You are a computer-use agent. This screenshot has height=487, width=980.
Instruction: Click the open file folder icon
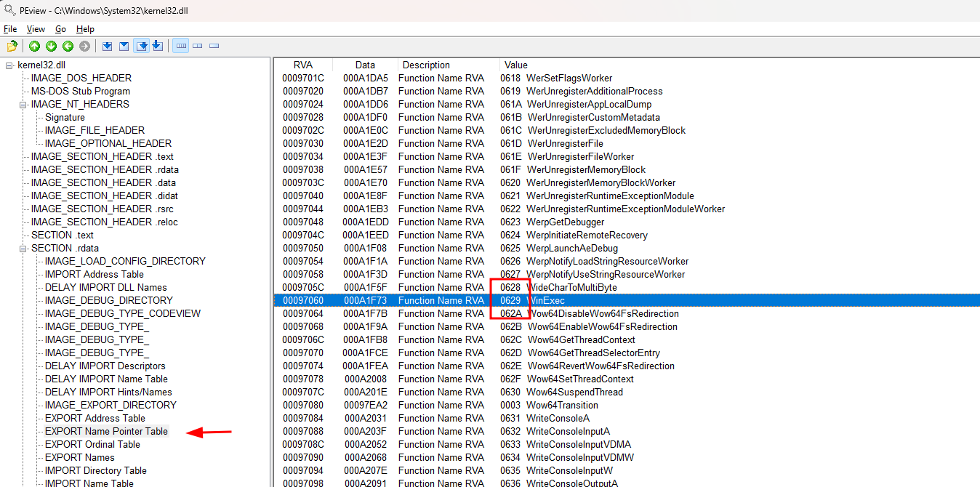pos(12,47)
